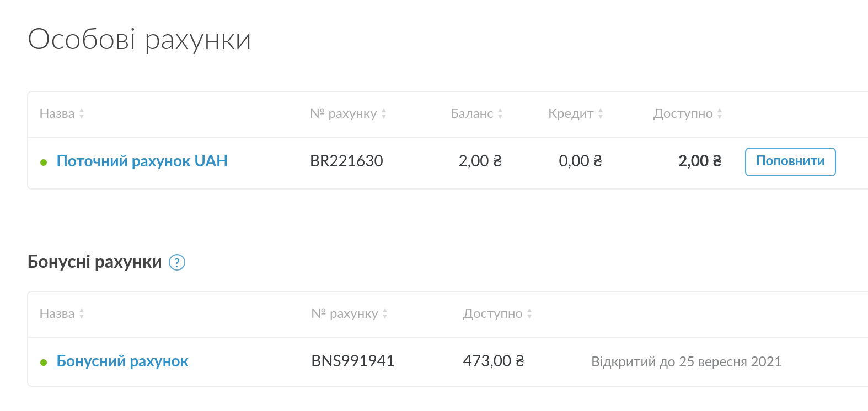This screenshot has width=868, height=411.
Task: Click account number BNS991941
Action: (353, 361)
